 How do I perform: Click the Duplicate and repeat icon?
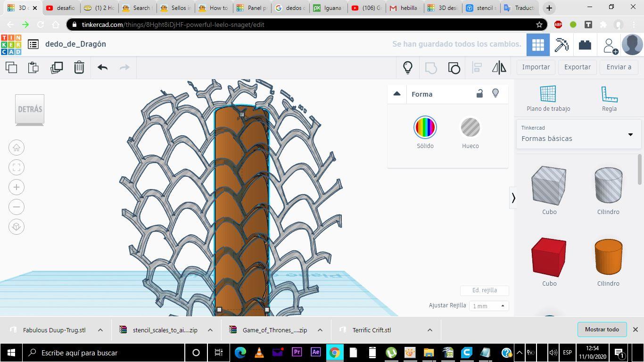pos(57,67)
